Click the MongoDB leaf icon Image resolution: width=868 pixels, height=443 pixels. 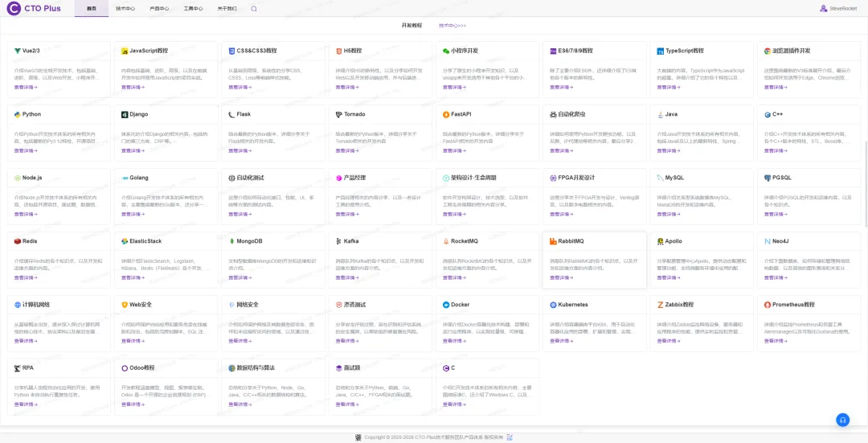(231, 241)
